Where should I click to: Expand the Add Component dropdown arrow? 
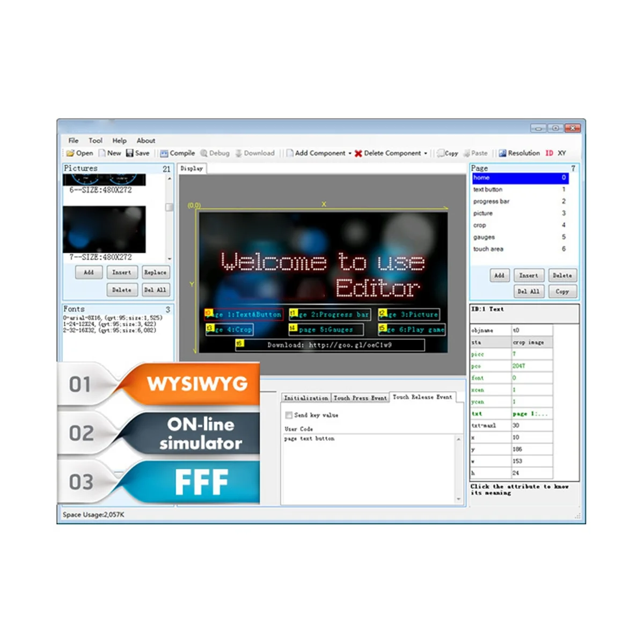350,153
